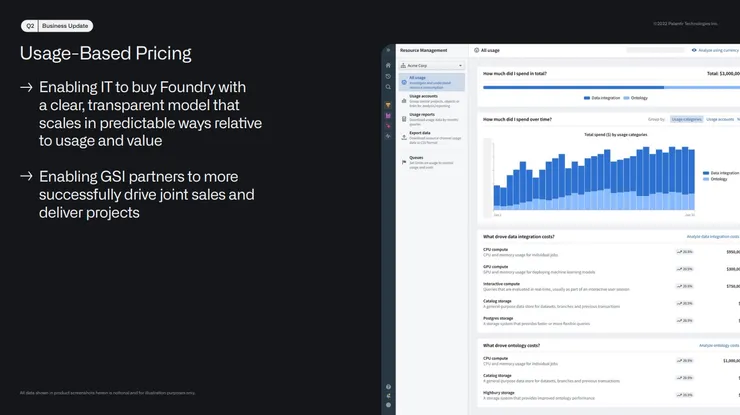Group spend chart by Usage categories
740x415 pixels.
click(687, 119)
